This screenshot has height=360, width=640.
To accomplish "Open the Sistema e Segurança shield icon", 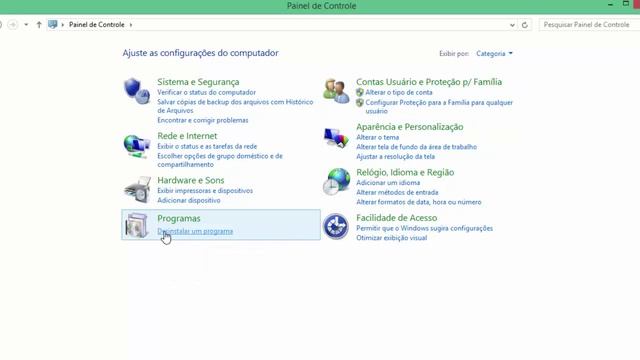I will [x=137, y=91].
